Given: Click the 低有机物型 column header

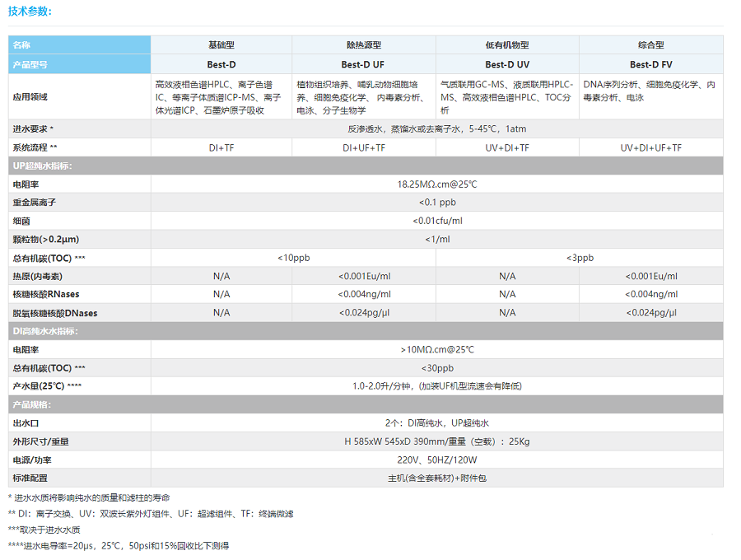Looking at the screenshot, I should pyautogui.click(x=506, y=45).
